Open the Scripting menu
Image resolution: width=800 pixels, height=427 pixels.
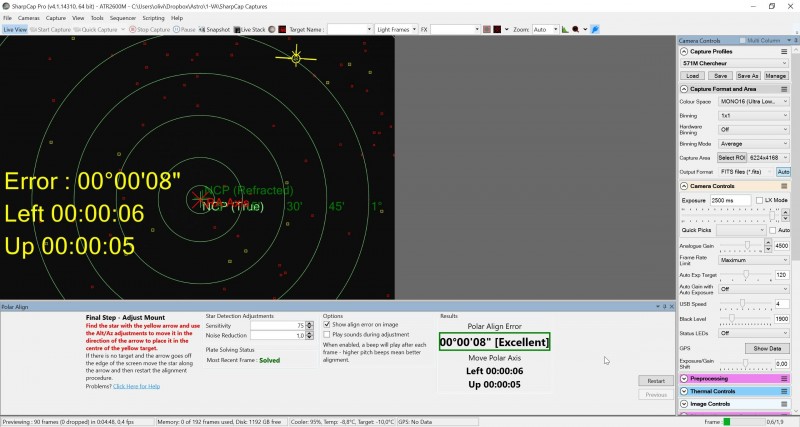click(153, 18)
